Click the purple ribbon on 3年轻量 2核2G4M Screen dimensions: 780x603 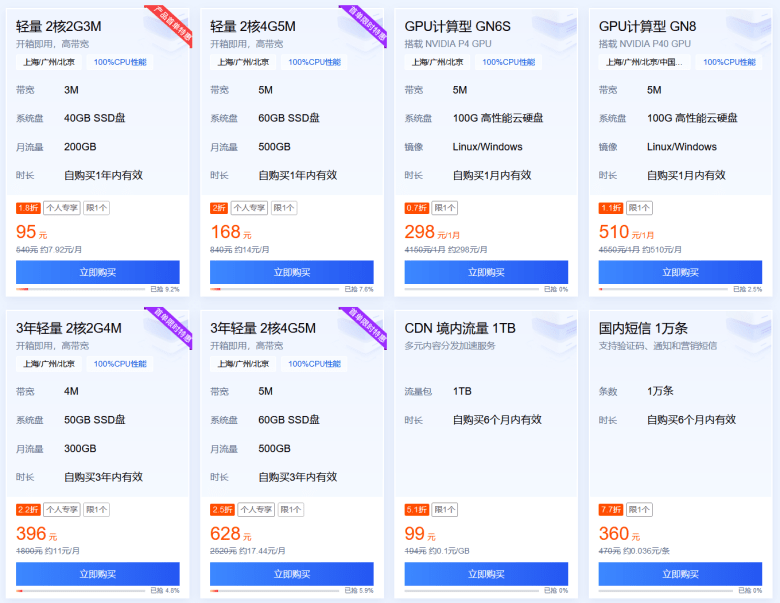click(172, 325)
